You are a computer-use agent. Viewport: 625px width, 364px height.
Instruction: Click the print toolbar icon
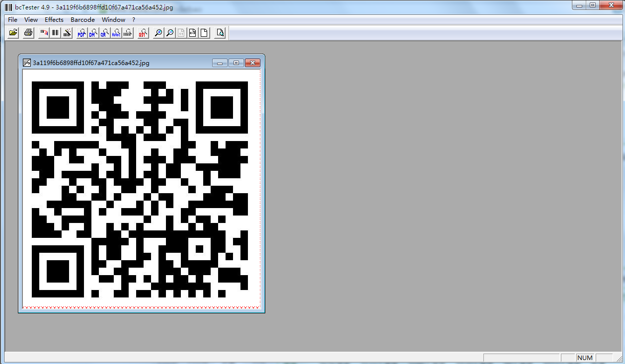point(28,33)
